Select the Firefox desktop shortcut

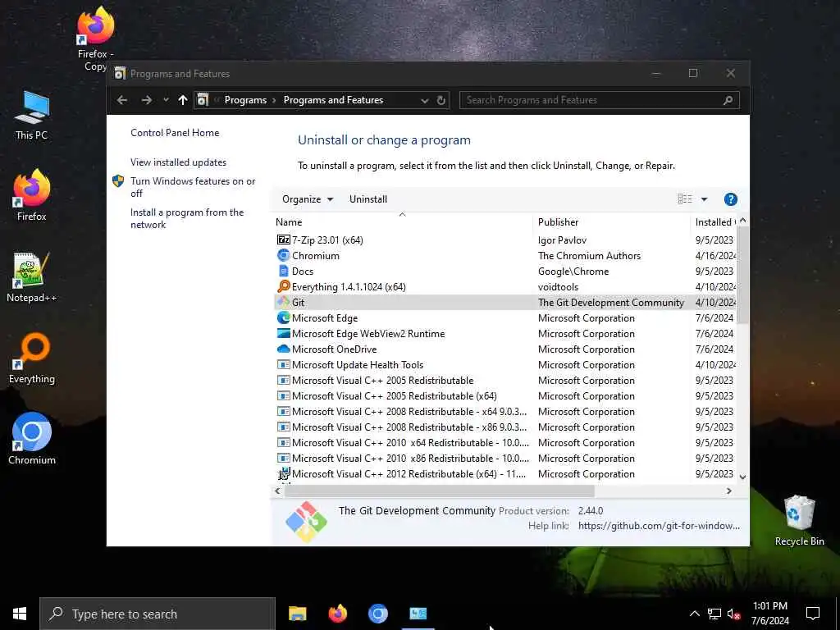(x=32, y=195)
